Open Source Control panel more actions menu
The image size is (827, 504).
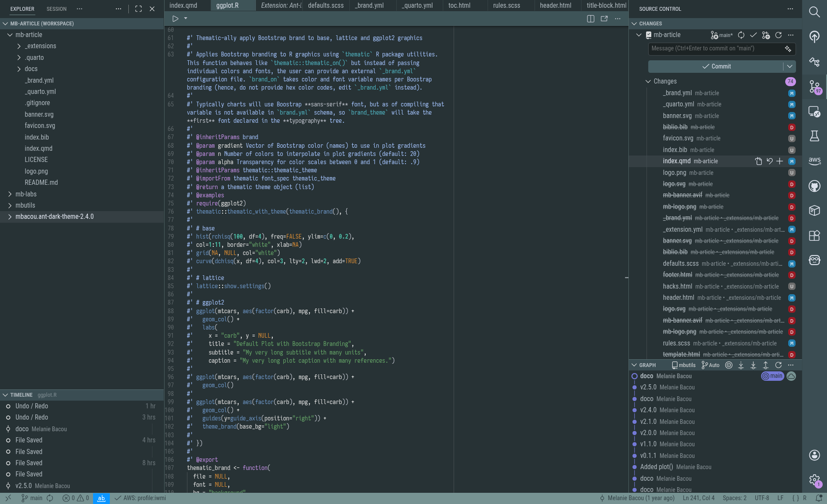click(x=790, y=9)
